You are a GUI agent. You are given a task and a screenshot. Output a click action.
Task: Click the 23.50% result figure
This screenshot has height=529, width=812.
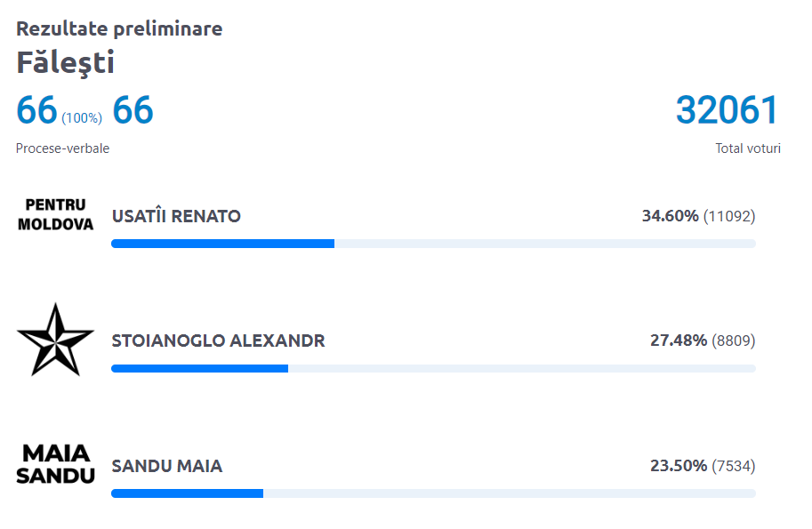[679, 466]
